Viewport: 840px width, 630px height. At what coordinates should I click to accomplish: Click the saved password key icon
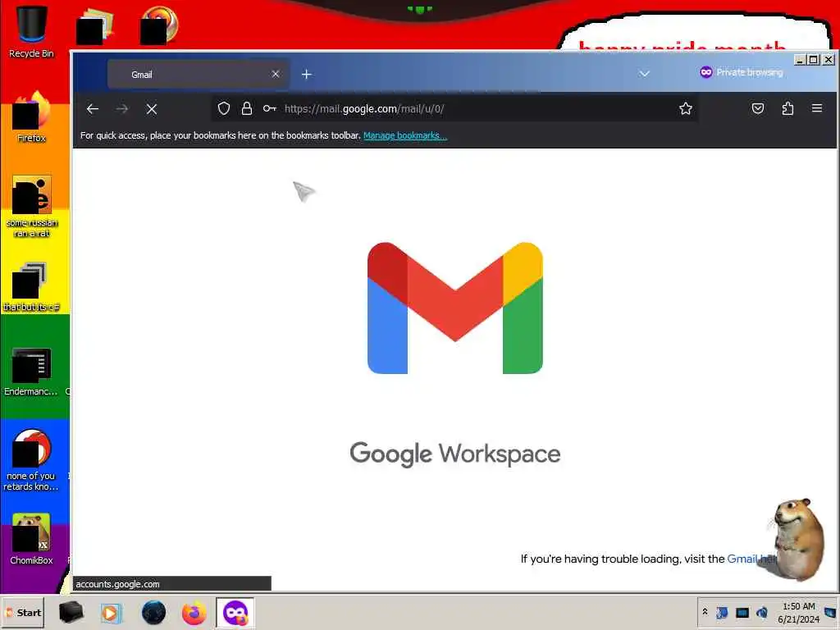(x=269, y=109)
